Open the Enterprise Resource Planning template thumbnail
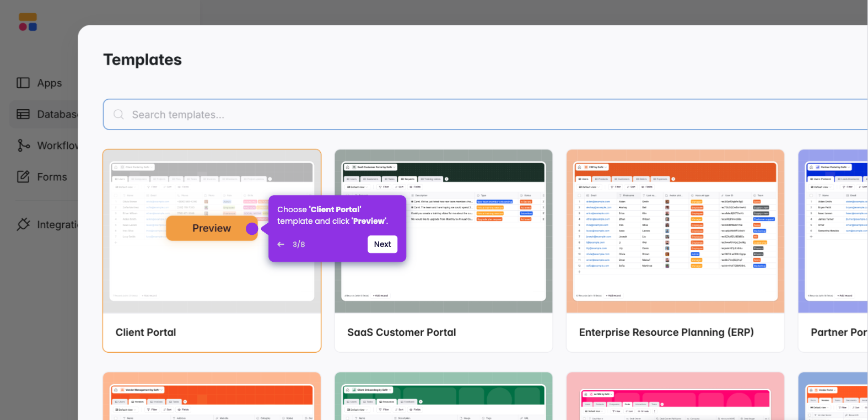This screenshot has width=868, height=420. coord(675,231)
